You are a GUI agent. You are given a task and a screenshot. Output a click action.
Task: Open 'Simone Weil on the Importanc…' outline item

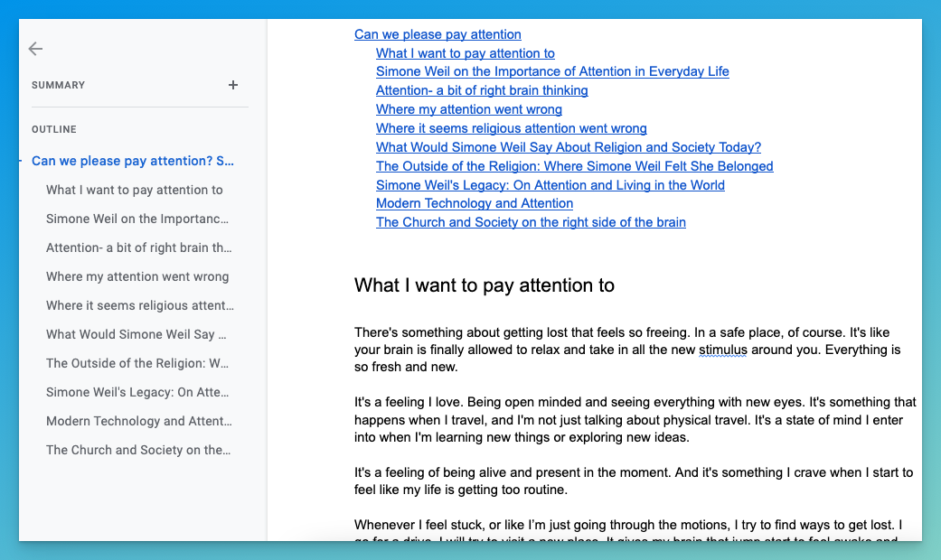click(x=137, y=219)
